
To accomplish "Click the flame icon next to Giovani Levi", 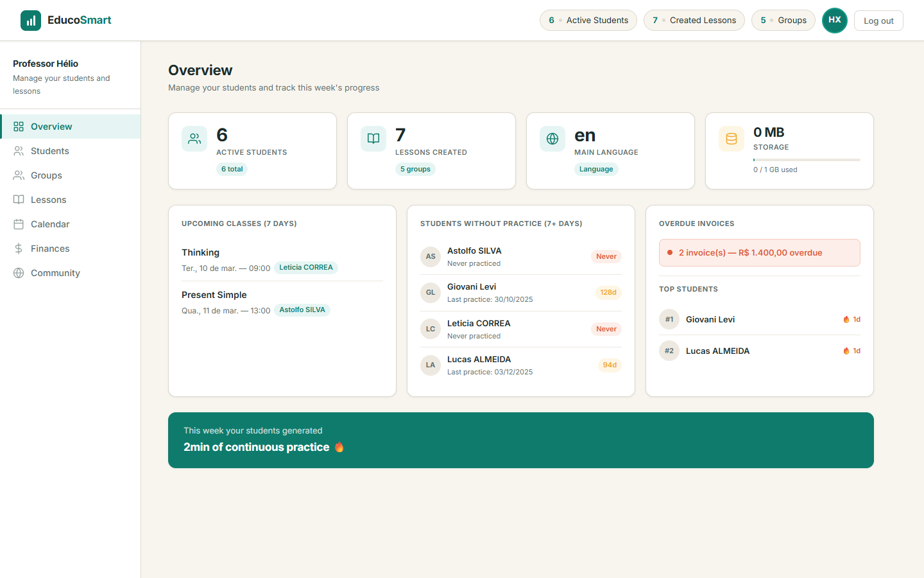I will pos(846,319).
